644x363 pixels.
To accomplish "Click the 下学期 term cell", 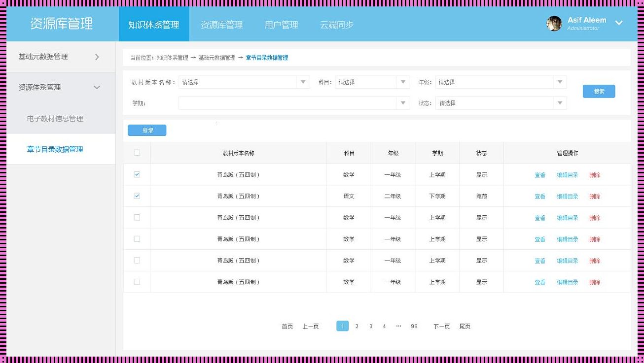I will 437,196.
